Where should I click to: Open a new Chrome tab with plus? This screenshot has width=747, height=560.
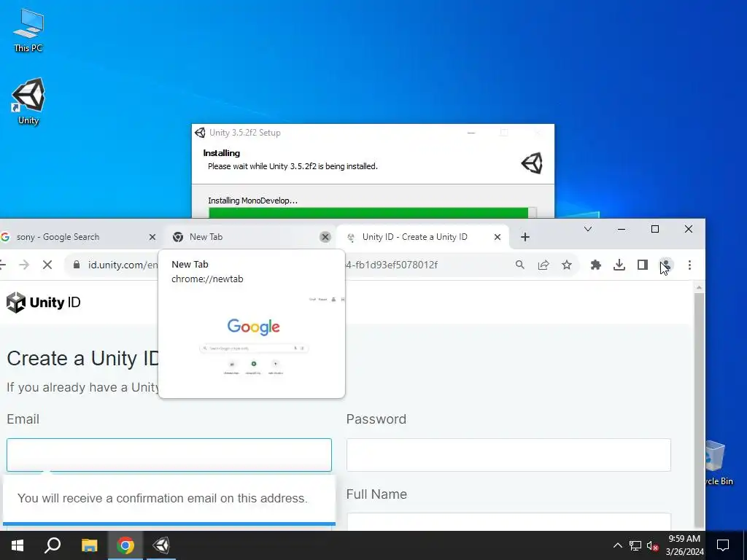(525, 237)
